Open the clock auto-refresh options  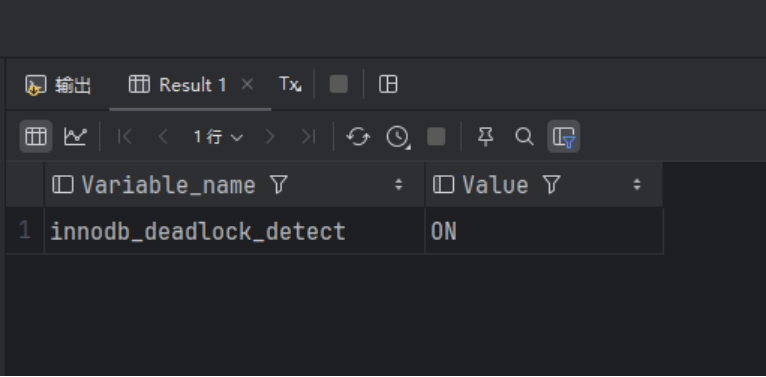coord(398,136)
